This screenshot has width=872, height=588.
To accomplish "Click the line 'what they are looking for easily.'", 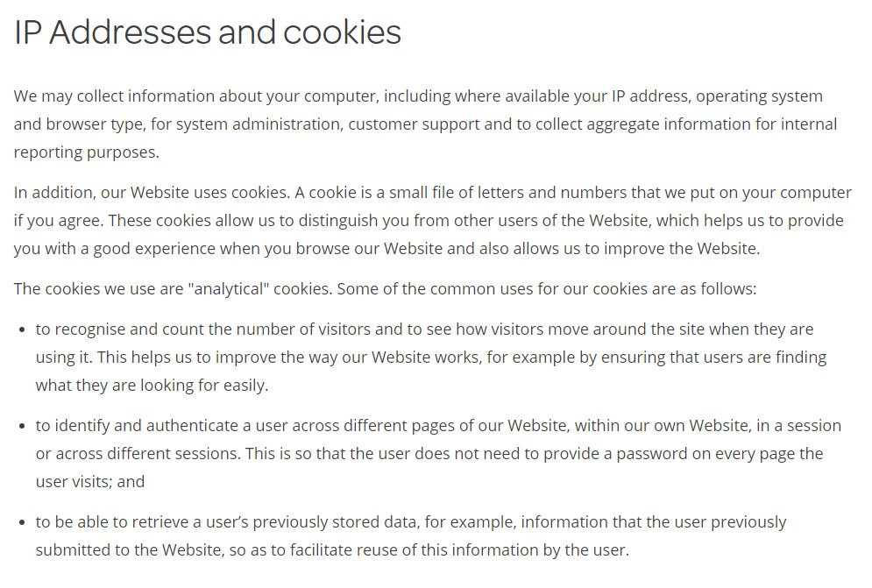I will [x=152, y=385].
